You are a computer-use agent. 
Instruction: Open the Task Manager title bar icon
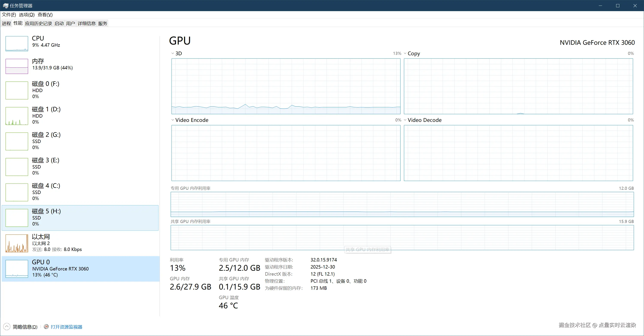tap(5, 6)
